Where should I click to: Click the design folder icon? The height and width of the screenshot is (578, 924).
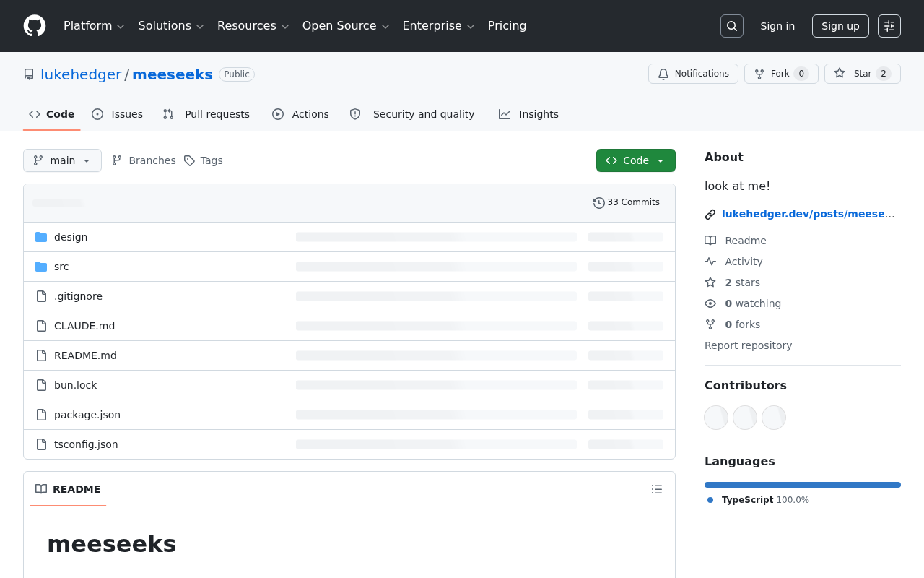[41, 237]
